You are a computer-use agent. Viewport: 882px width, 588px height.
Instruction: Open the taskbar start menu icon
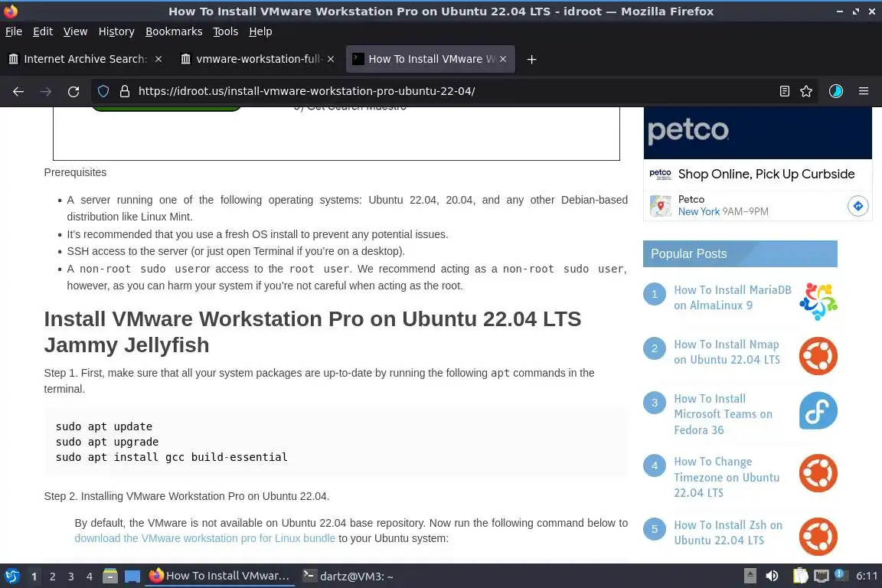[11, 577]
